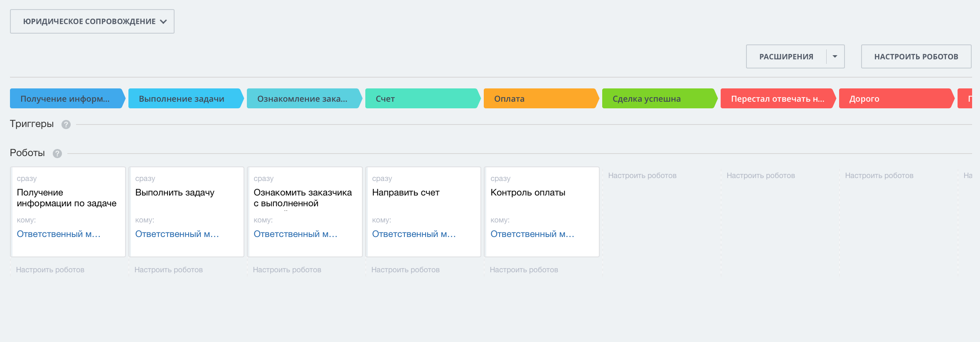
Task: Click Ответственный м... link in Контроль оплаты
Action: pos(532,234)
